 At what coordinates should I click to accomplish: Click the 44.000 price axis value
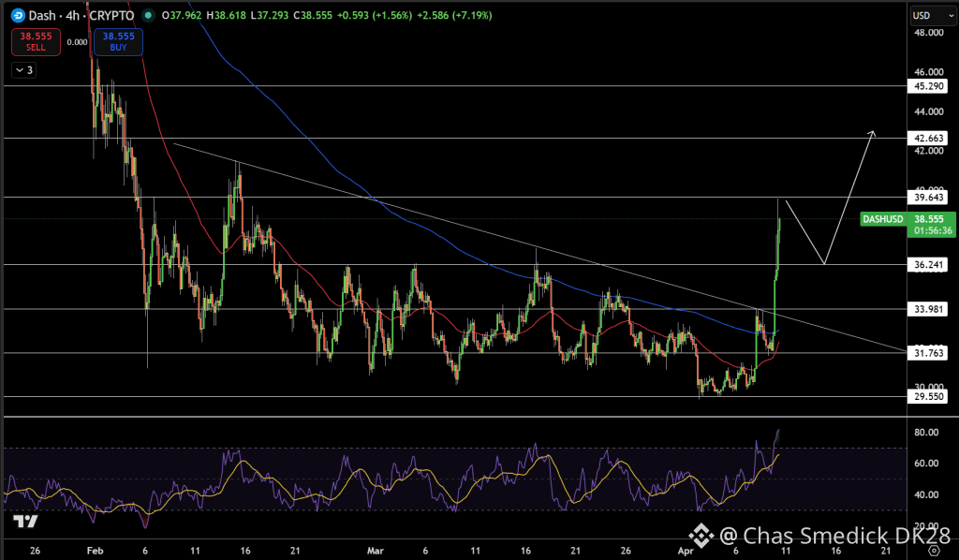click(928, 111)
